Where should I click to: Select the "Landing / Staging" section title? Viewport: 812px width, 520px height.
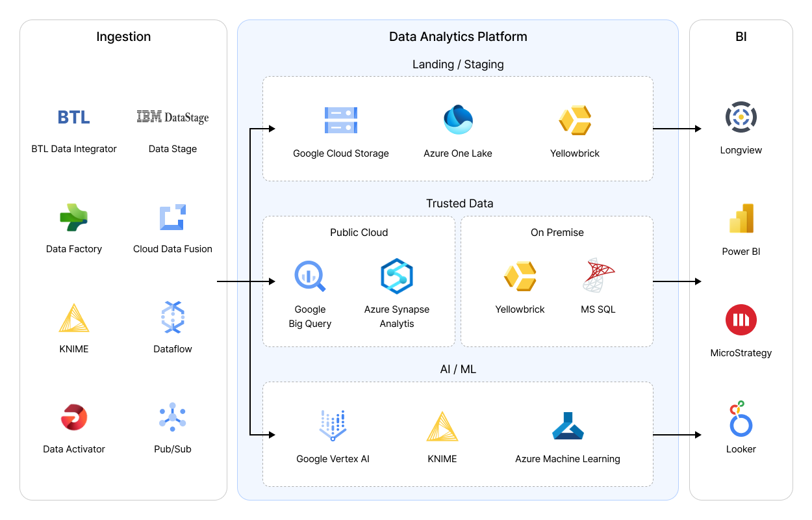(458, 64)
